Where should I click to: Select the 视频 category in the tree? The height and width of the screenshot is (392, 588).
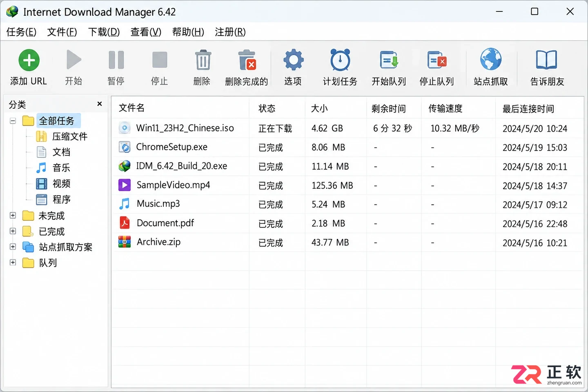tap(62, 184)
